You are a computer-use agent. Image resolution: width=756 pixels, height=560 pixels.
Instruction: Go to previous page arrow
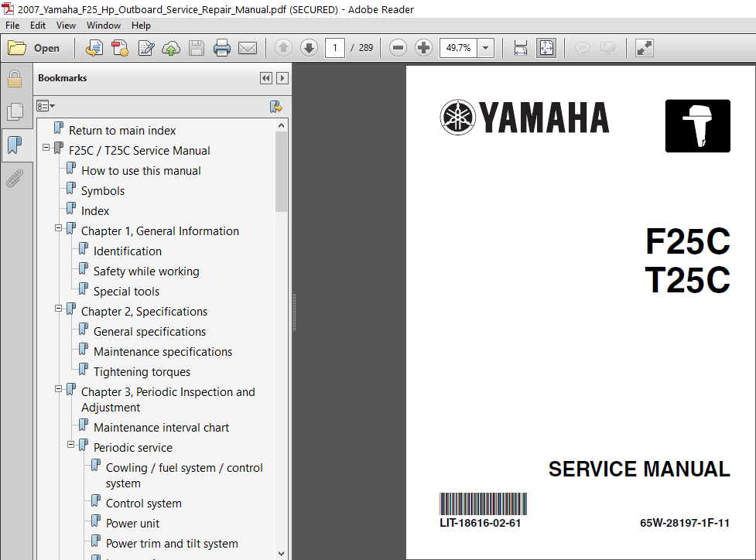tap(283, 48)
